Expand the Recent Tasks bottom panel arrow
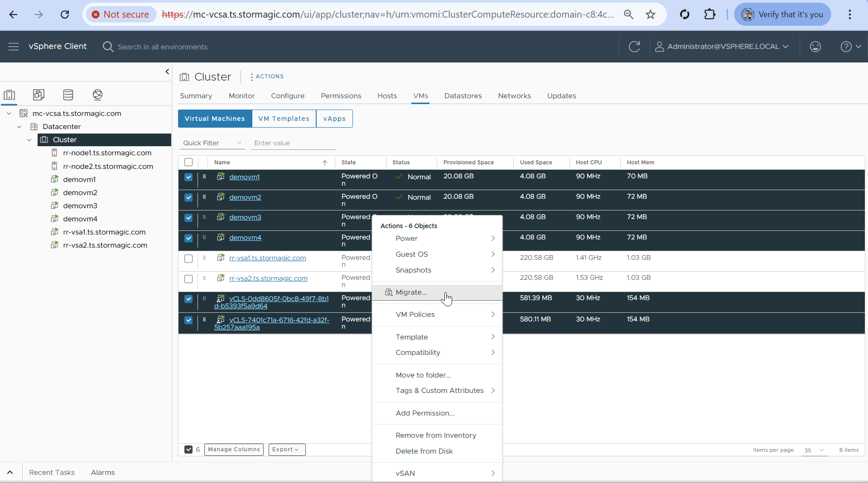 coord(10,472)
